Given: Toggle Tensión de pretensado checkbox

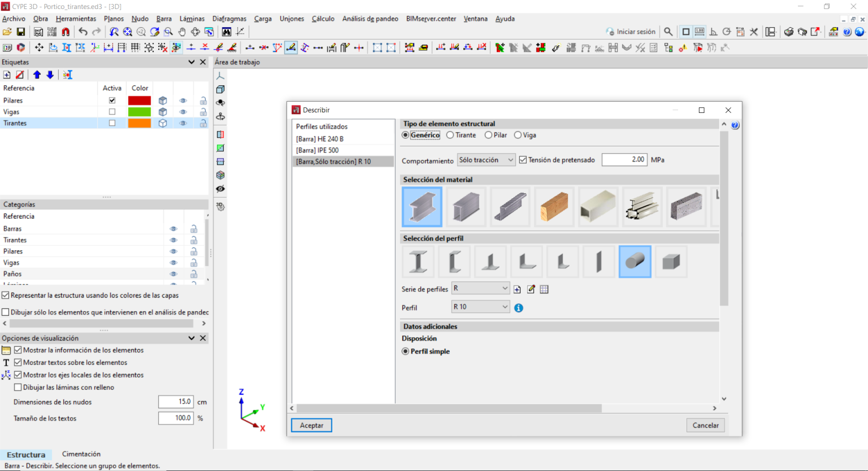Looking at the screenshot, I should point(523,160).
